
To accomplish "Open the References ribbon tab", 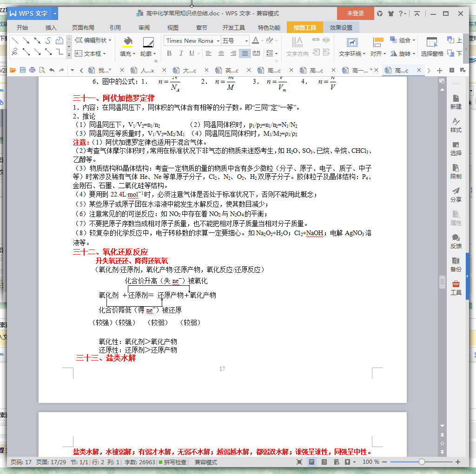I will [115, 27].
